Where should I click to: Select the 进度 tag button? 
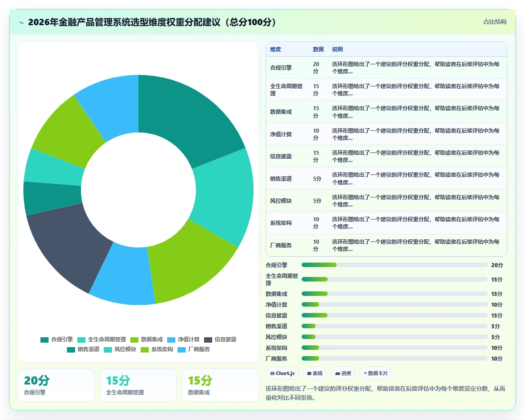[343, 373]
